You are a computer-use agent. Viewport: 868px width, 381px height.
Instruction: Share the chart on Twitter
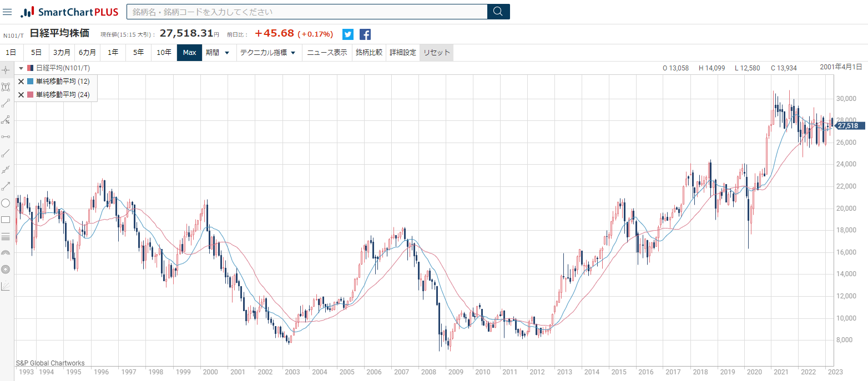[x=348, y=34]
